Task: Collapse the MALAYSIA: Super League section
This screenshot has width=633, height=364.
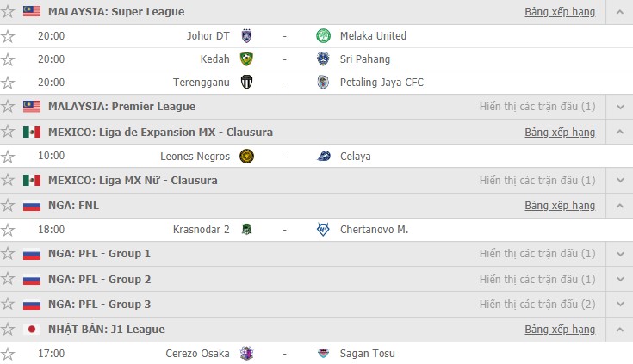Action: 620,12
